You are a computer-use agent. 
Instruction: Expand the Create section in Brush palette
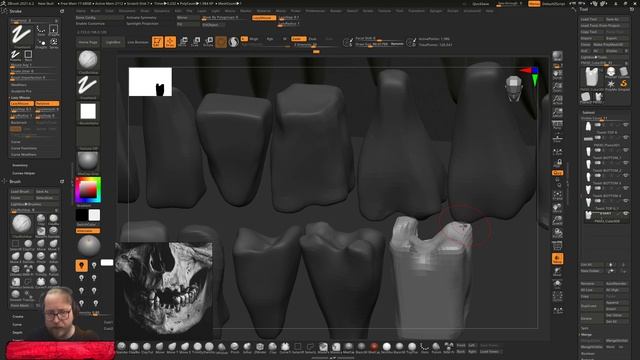point(18,316)
